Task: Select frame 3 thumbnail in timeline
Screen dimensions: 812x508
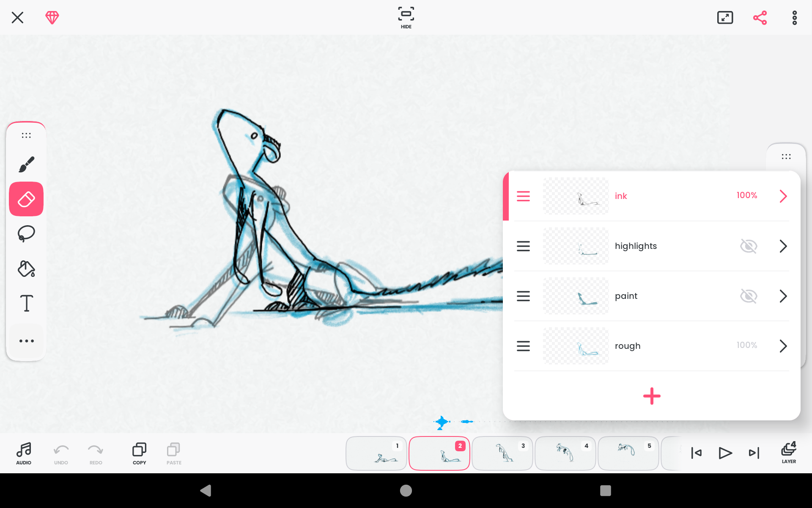Action: point(502,453)
